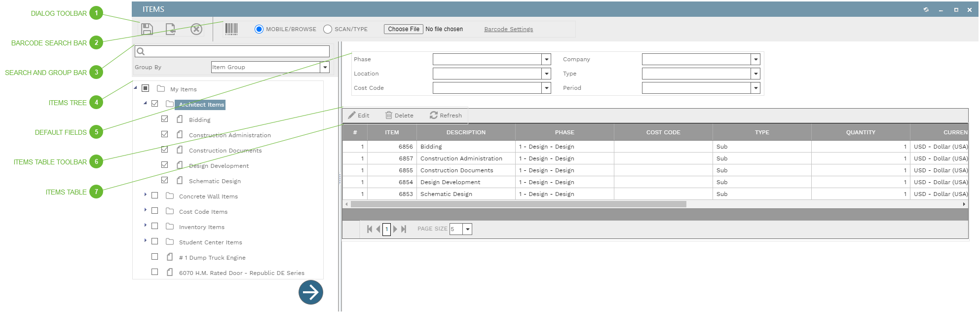Viewport: 980px width, 313px height.
Task: Click the #1 Dump Truck Engine document icon
Action: pos(170,257)
